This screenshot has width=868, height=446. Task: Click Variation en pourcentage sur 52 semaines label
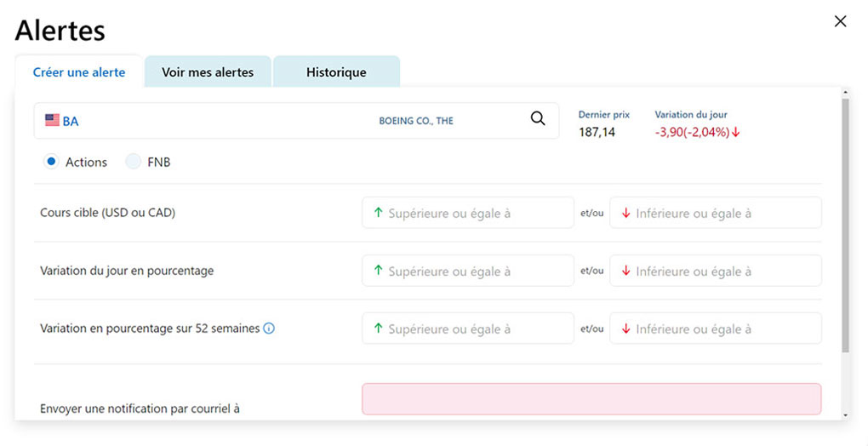[x=150, y=329]
